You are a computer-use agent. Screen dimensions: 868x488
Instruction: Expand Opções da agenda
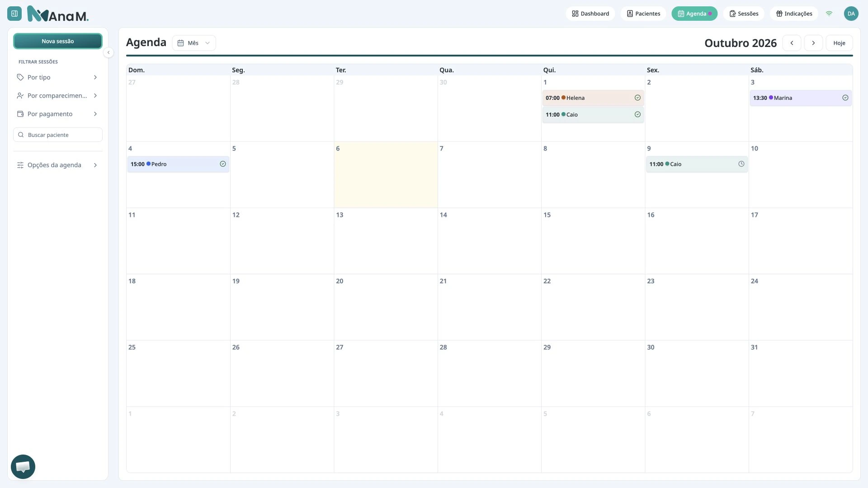(x=58, y=165)
